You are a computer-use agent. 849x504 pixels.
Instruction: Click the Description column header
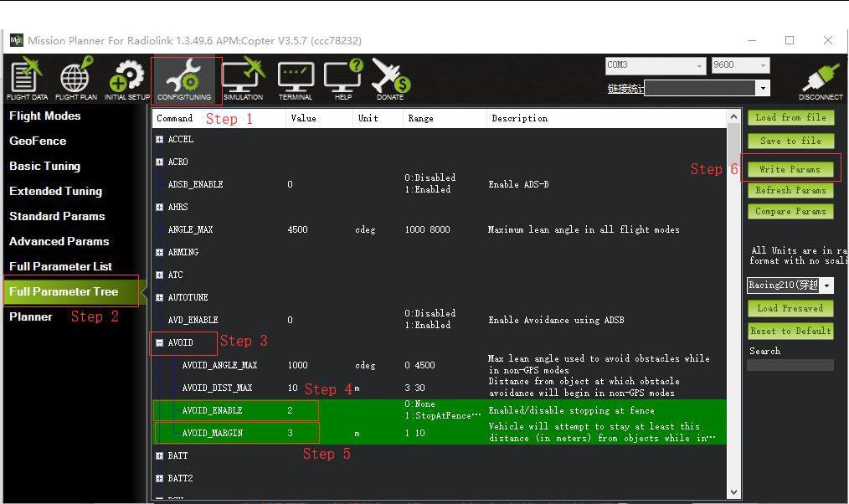606,119
